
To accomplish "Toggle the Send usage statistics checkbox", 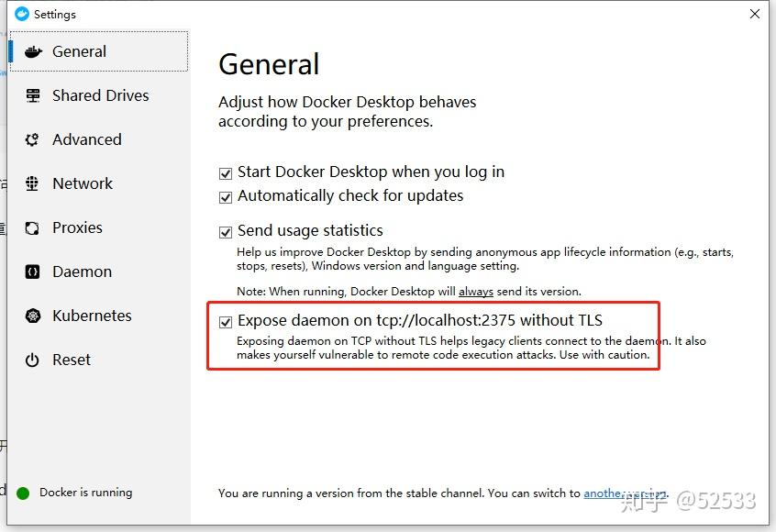I will pos(225,230).
